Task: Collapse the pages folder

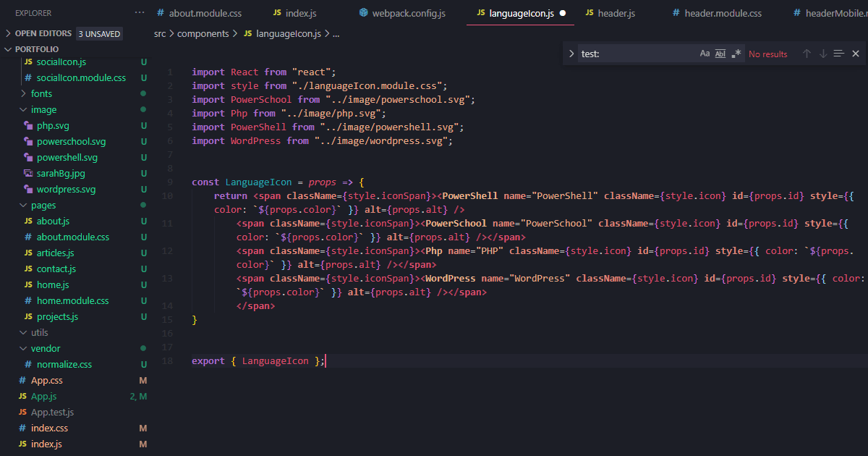Action: point(43,206)
